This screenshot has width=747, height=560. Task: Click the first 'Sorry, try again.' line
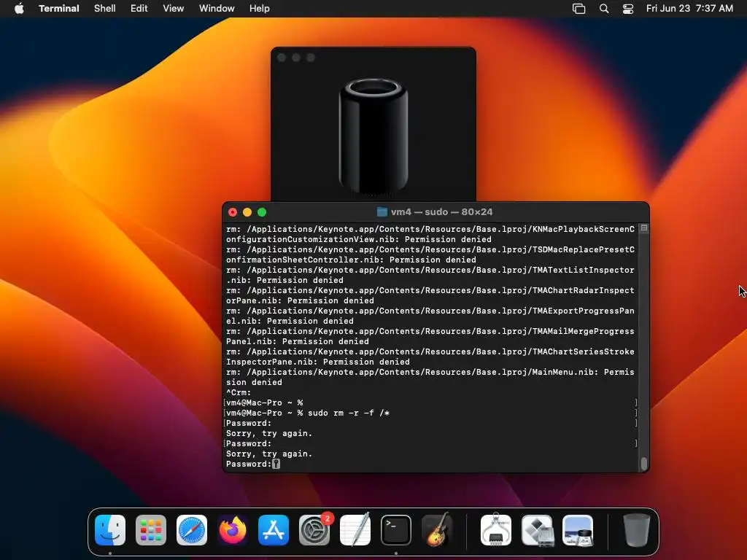tap(269, 433)
